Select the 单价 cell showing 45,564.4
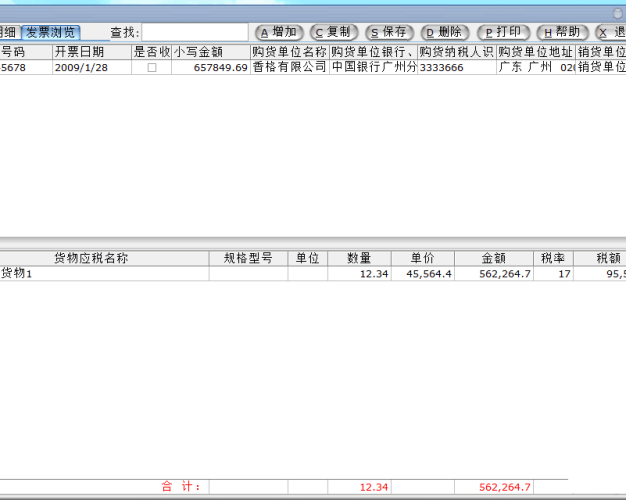 click(x=422, y=273)
